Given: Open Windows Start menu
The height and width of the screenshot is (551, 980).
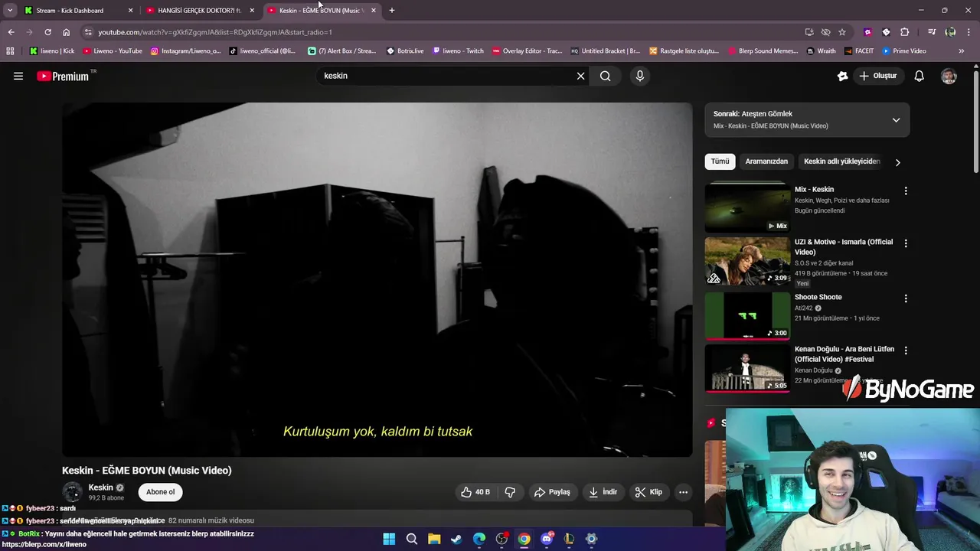Looking at the screenshot, I should point(389,539).
